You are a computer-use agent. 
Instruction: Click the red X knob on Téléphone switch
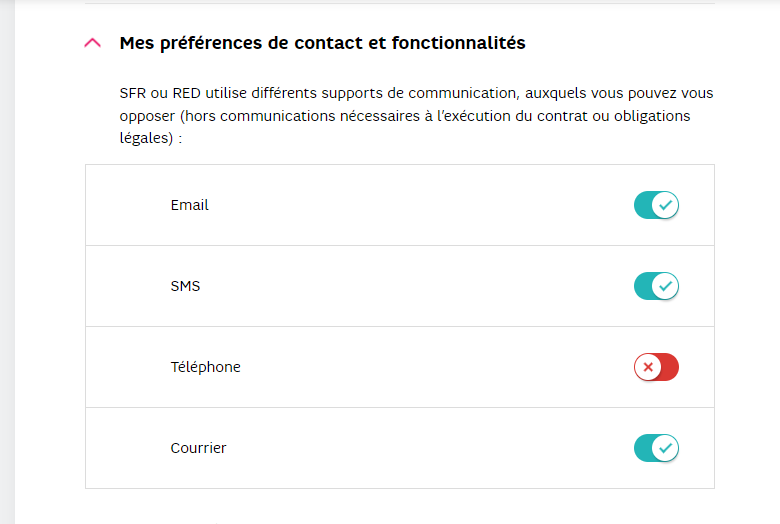[x=647, y=367]
